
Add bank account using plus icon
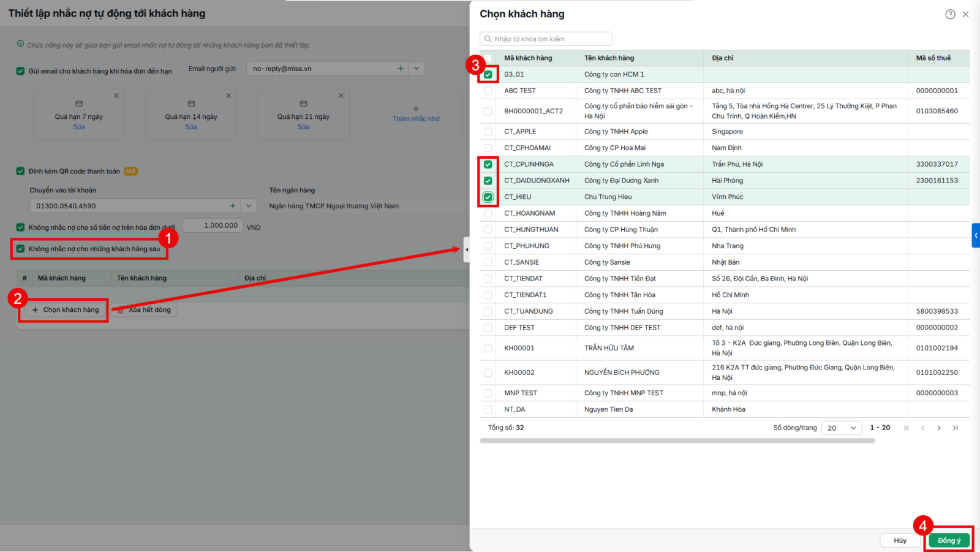233,206
